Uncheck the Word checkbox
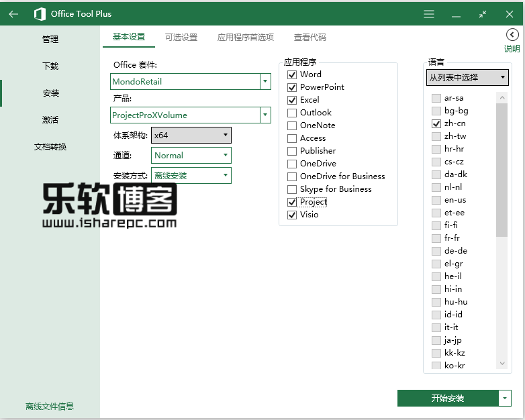Screen dimensions: 525x420 pos(292,74)
